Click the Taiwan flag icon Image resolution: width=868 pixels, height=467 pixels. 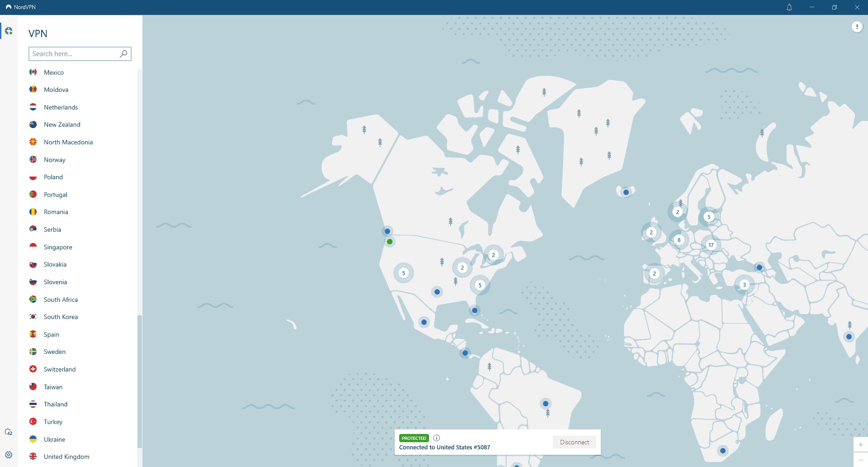coord(33,387)
